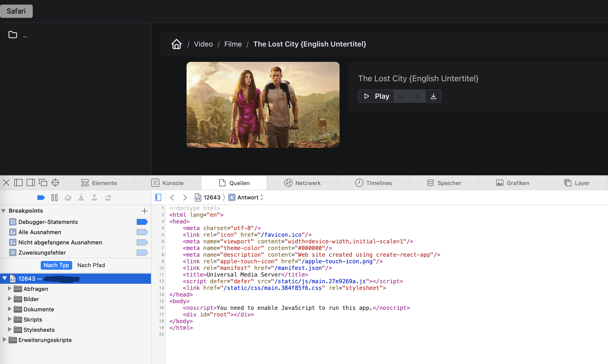Open the Filme breadcrumb
Screen dimensions: 608x364
click(x=233, y=44)
